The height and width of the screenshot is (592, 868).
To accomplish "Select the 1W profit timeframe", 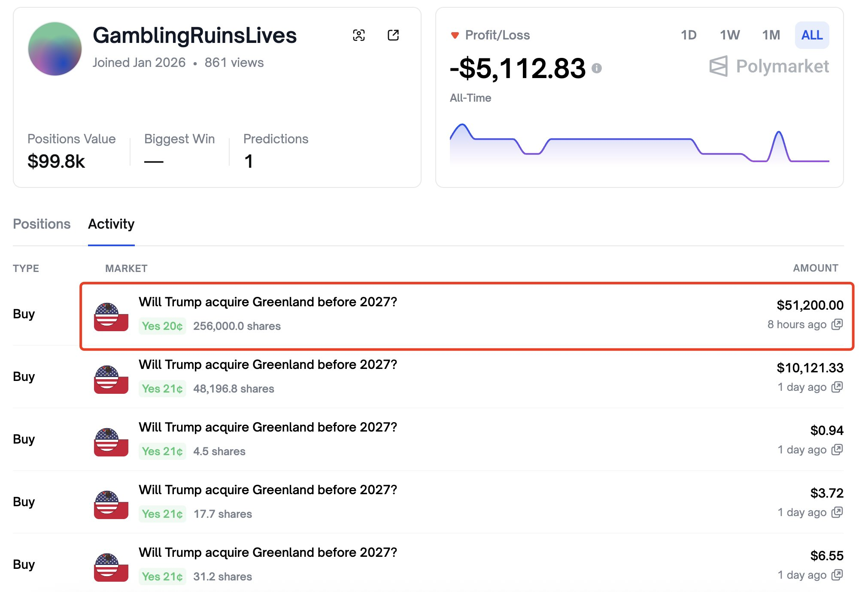I will point(729,35).
